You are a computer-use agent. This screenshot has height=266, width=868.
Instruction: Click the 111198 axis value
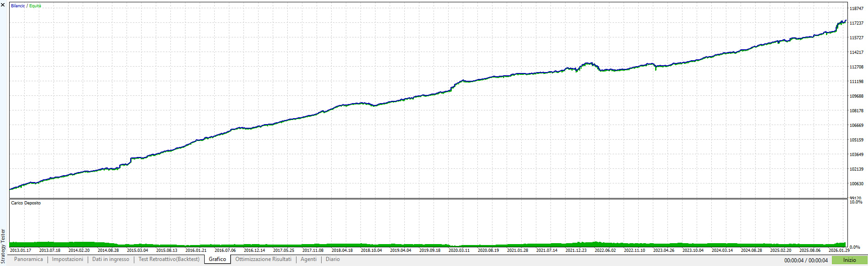click(x=856, y=81)
